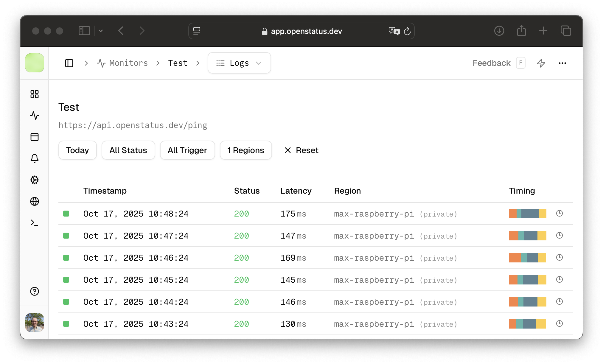Select the globe regions icon

(34, 201)
